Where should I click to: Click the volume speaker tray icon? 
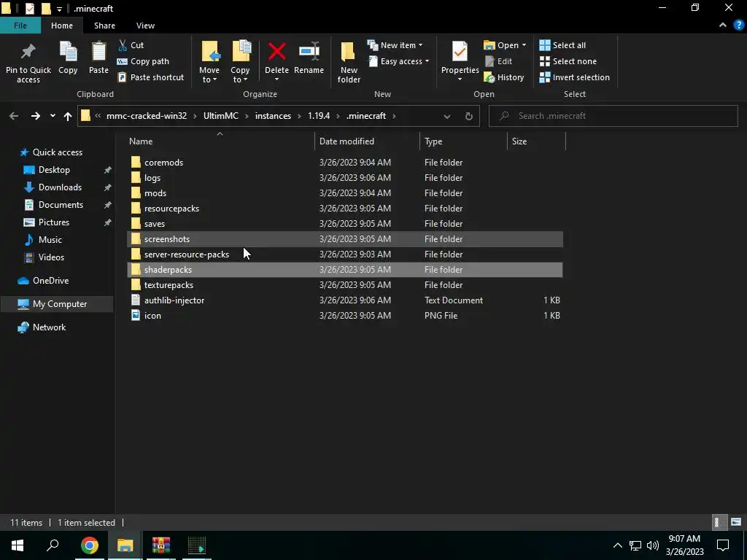click(x=653, y=545)
